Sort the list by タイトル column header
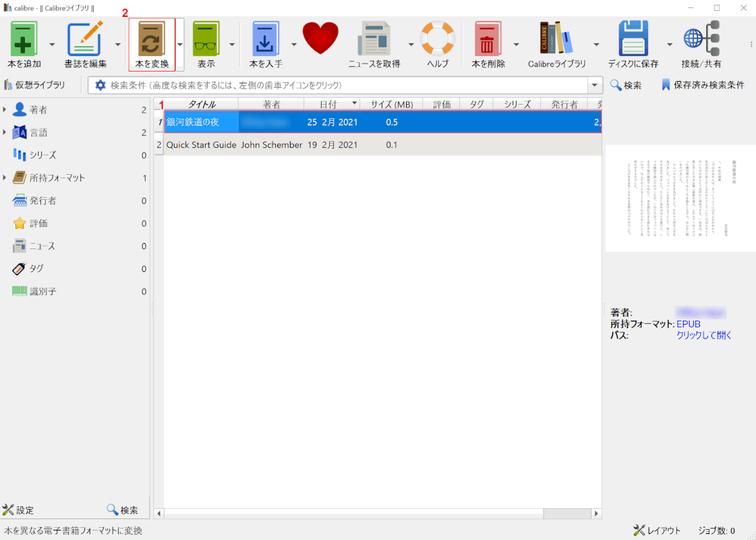The width and height of the screenshot is (756, 540). (202, 105)
